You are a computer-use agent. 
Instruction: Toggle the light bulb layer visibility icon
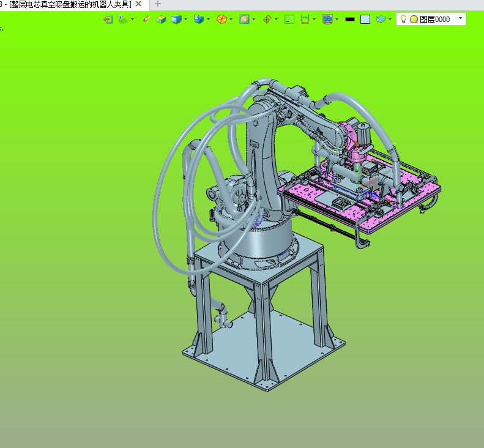click(403, 19)
